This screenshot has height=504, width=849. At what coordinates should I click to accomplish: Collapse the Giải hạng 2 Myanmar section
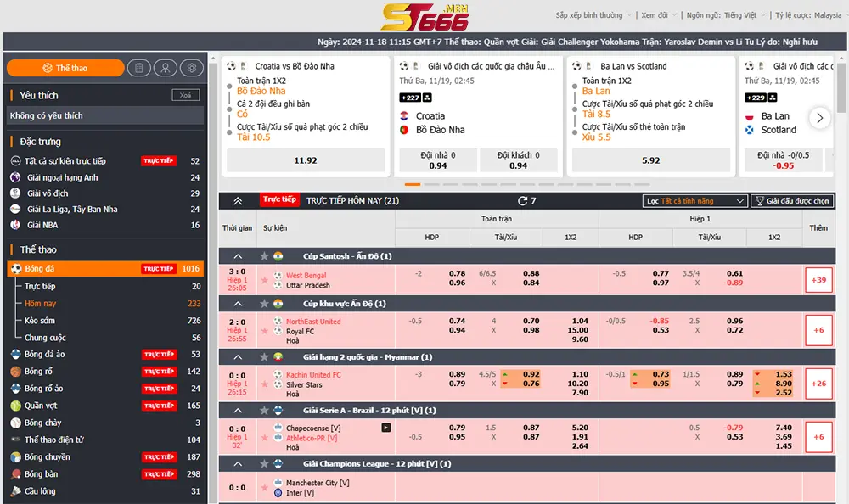(x=238, y=356)
